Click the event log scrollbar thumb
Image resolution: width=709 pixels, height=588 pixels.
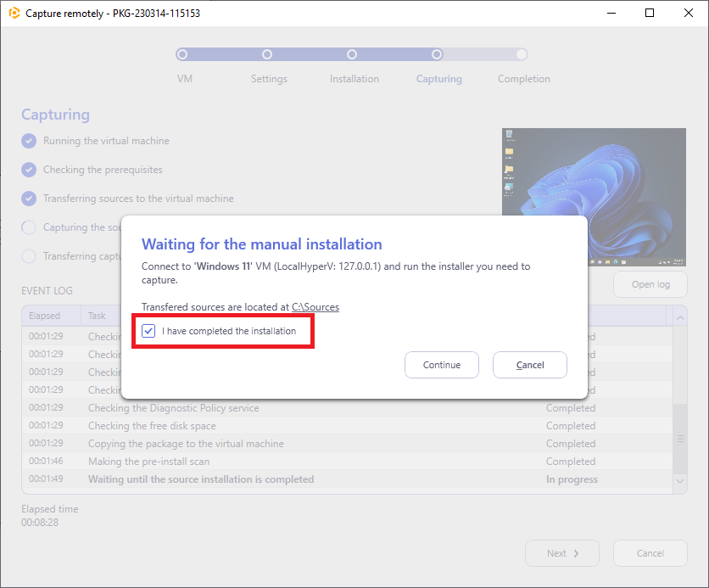[x=680, y=439]
